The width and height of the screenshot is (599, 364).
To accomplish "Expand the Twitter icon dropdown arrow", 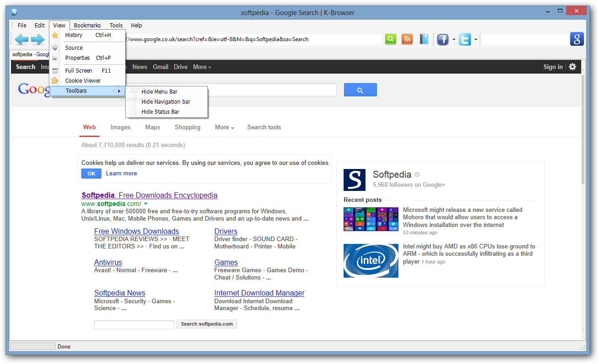I will pos(476,40).
